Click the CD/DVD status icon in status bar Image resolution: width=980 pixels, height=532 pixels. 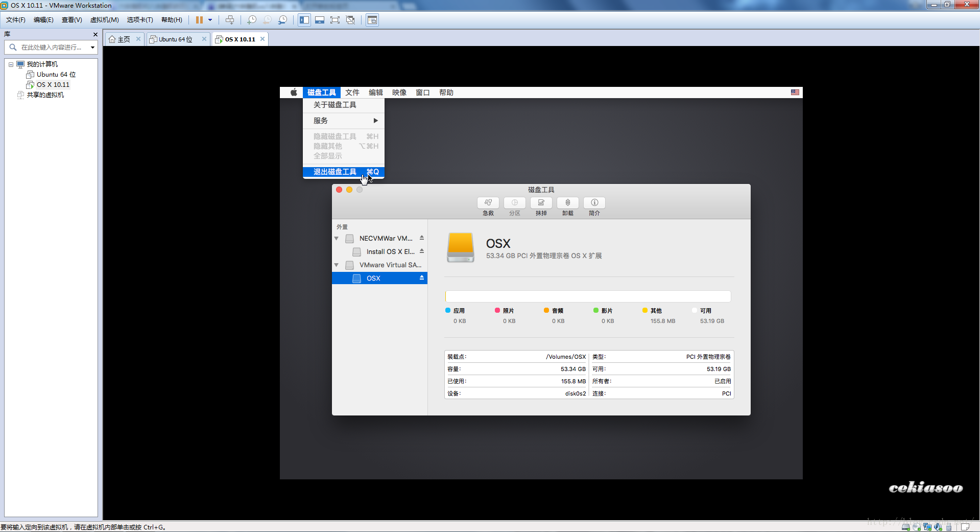[917, 527]
